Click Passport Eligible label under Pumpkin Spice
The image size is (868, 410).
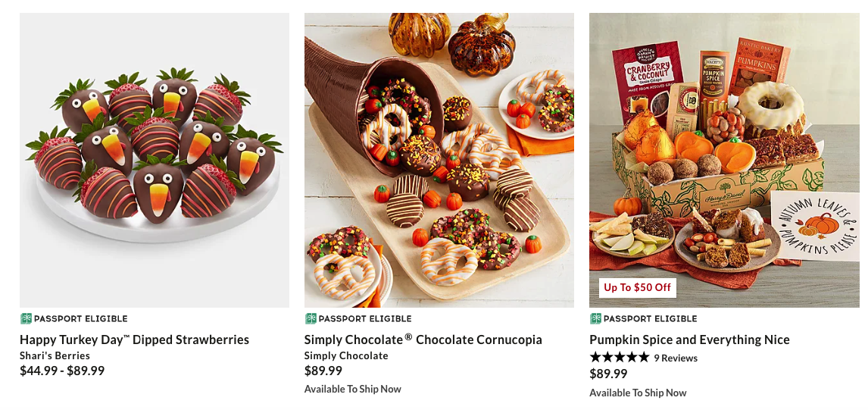[651, 318]
